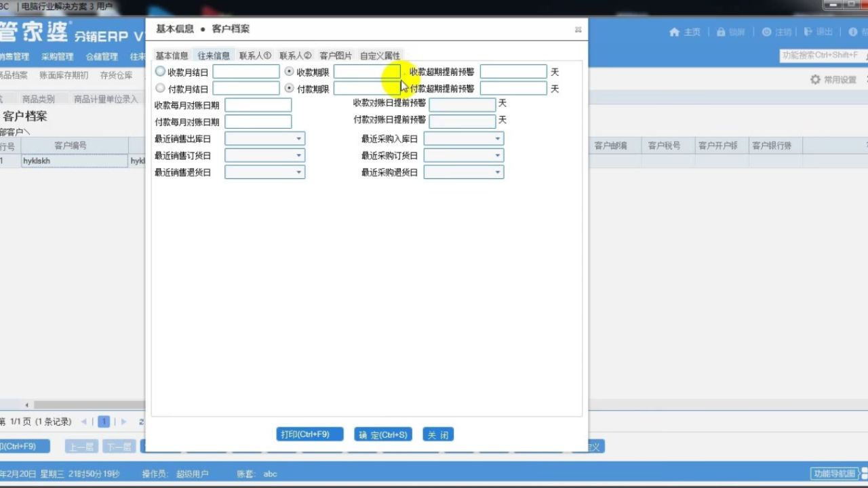Switch to the 商品类别 window tab

(x=38, y=99)
